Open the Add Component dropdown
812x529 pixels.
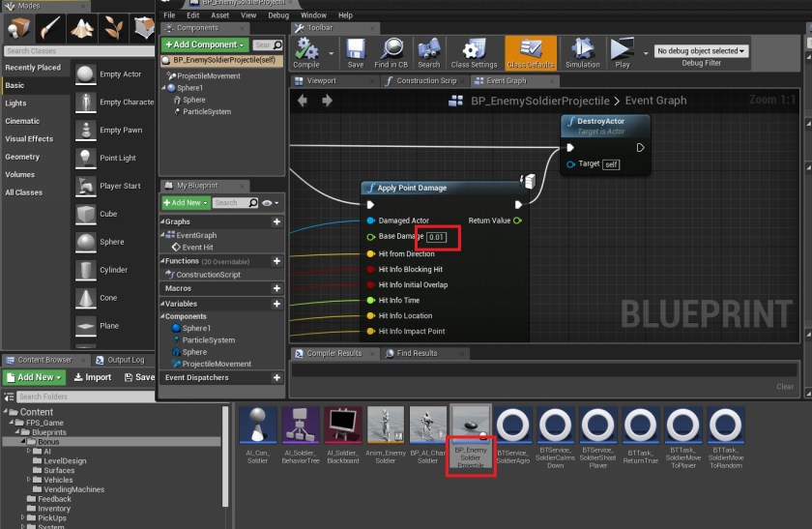point(205,44)
